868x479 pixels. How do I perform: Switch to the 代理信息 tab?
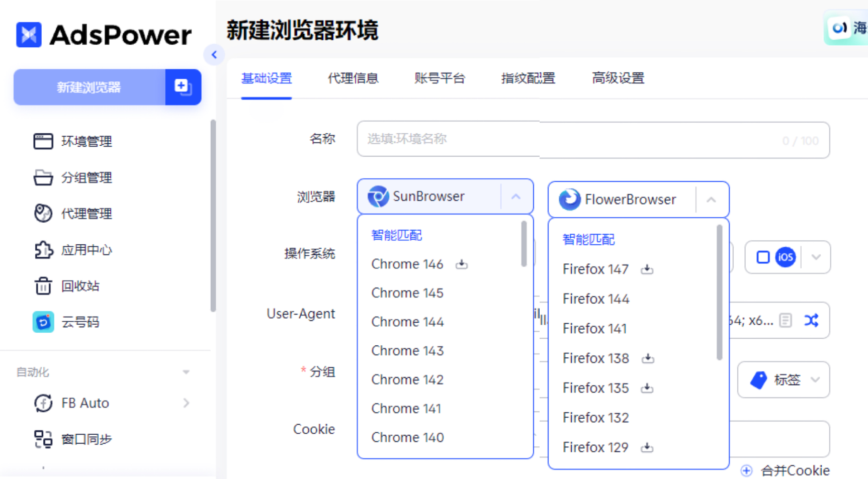coord(353,78)
